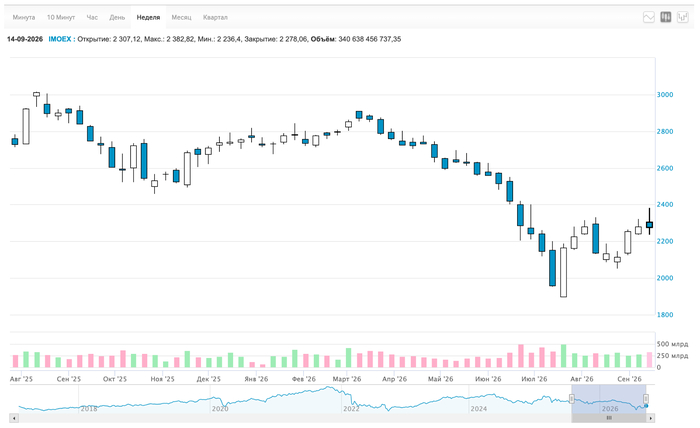Choose the OHLC bar chart icon
Image resolution: width=700 pixels, height=428 pixels.
point(683,17)
